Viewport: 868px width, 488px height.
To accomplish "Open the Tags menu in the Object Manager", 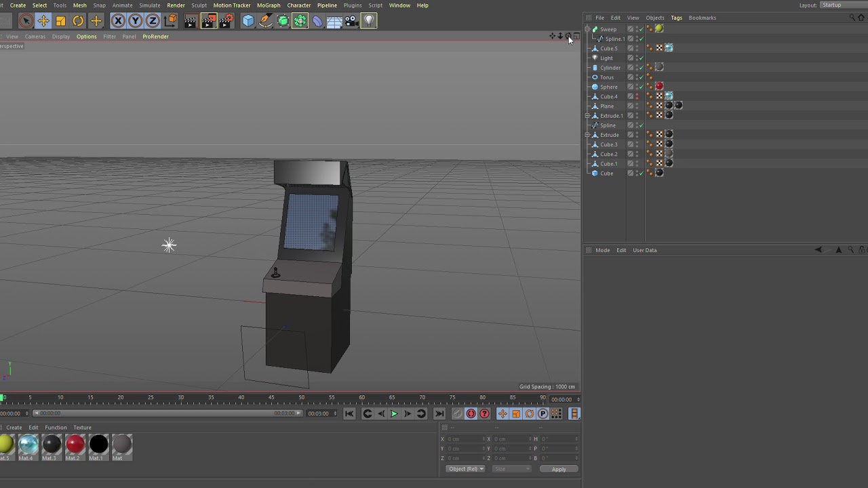I will 676,18.
